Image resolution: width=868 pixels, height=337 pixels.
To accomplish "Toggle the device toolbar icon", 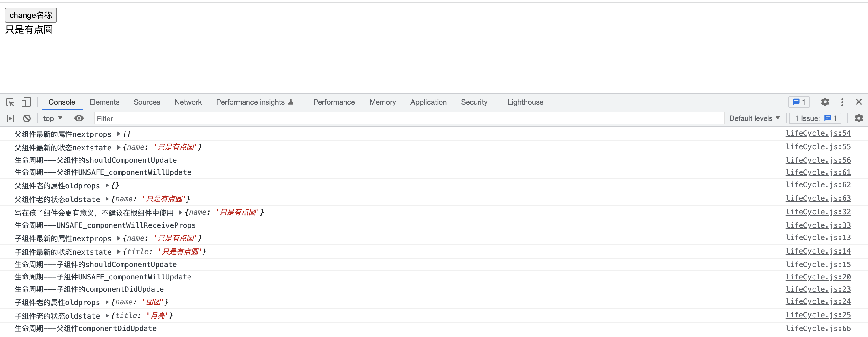I will [26, 102].
